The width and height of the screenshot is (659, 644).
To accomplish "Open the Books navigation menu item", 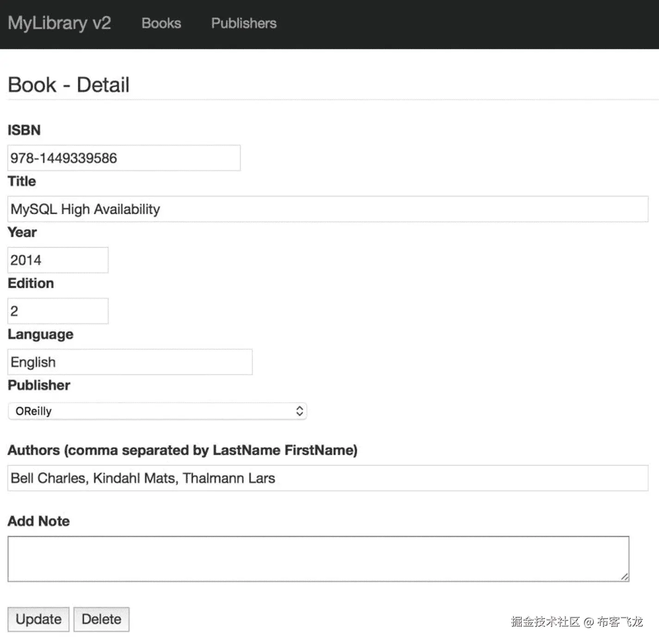I will (161, 23).
